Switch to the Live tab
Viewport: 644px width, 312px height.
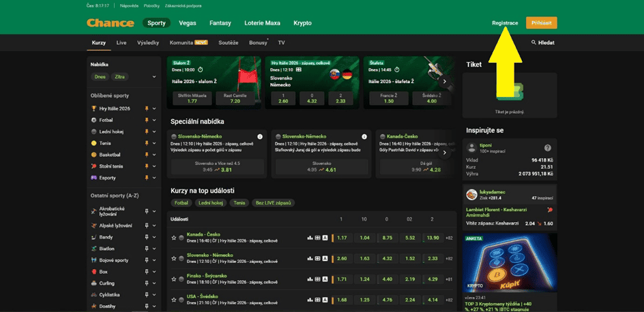(121, 43)
